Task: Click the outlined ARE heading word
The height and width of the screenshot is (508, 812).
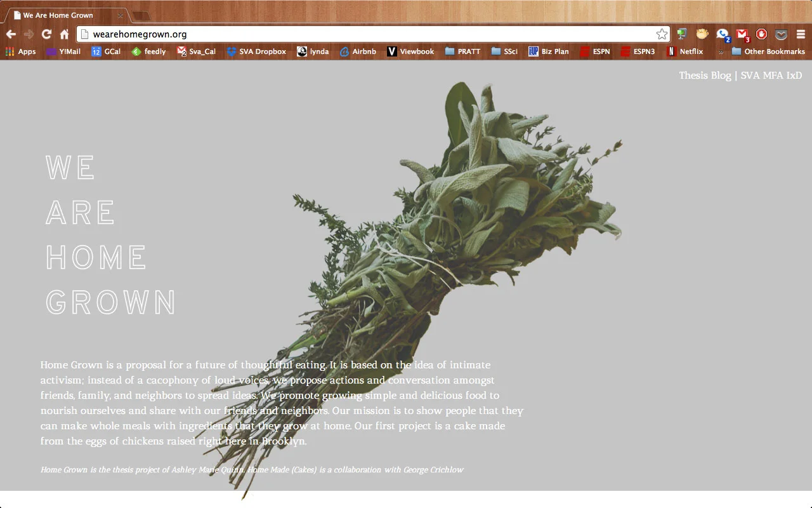Action: [x=81, y=213]
